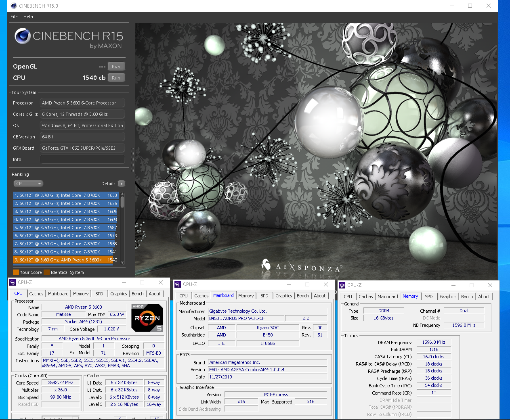Viewport: 510px width, 420px height.
Task: Open the File menu in Cinebench
Action: pyautogui.click(x=14, y=17)
